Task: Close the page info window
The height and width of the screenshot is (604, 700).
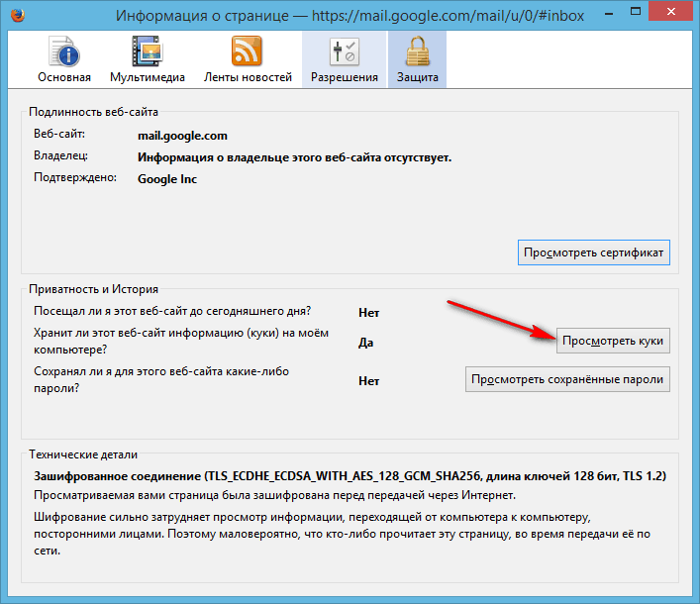Action: (x=670, y=12)
